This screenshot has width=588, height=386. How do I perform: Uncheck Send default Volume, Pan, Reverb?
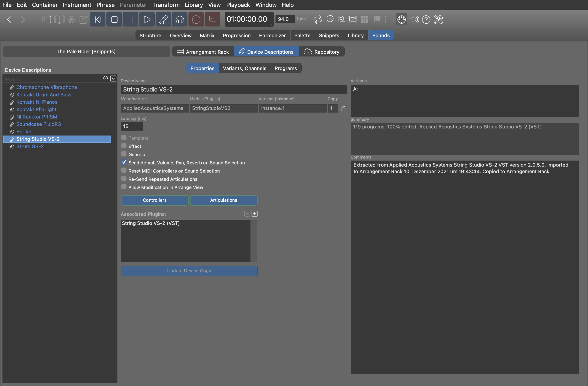[x=124, y=162]
